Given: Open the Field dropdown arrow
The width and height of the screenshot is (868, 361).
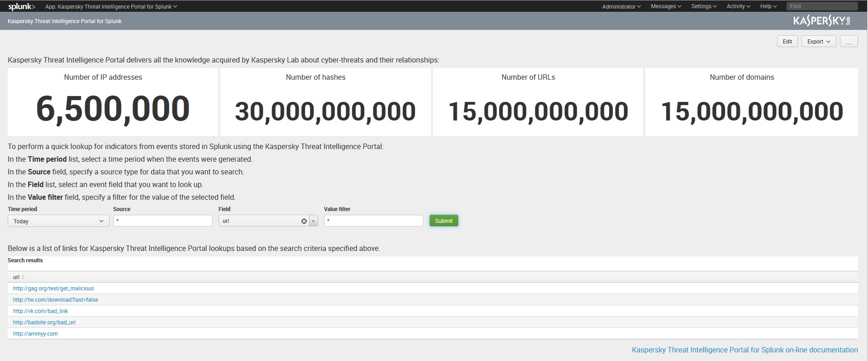Looking at the screenshot, I should point(313,221).
